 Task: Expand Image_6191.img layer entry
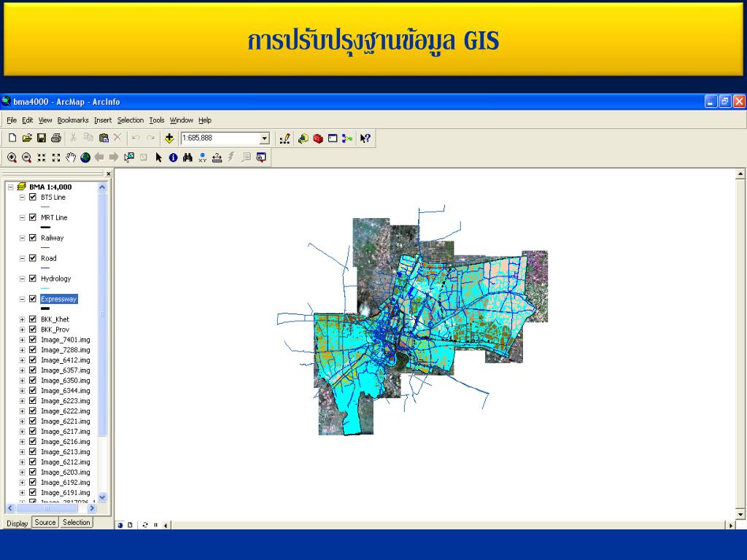[22, 493]
